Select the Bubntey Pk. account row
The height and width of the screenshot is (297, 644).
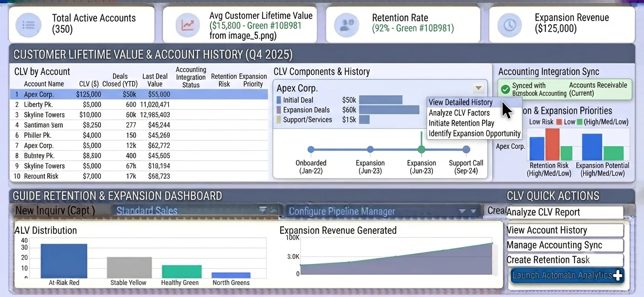139,156
